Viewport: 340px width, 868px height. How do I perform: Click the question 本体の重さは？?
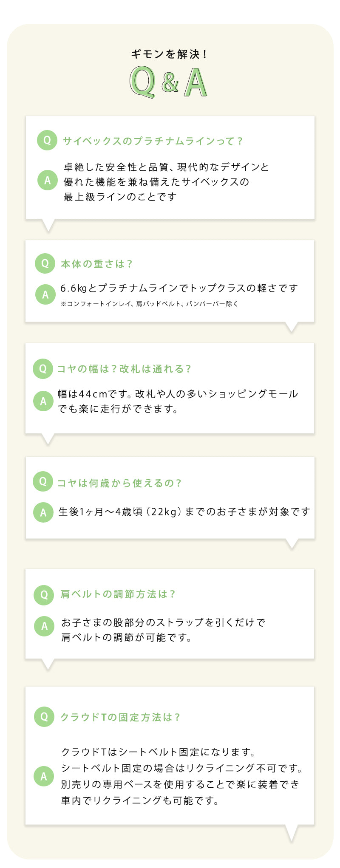(x=96, y=264)
